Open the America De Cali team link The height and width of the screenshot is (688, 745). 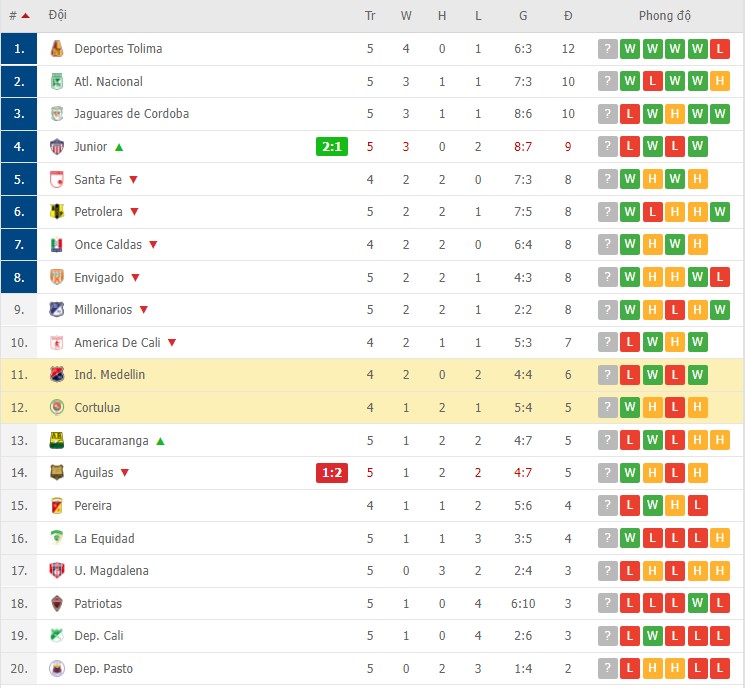point(117,343)
